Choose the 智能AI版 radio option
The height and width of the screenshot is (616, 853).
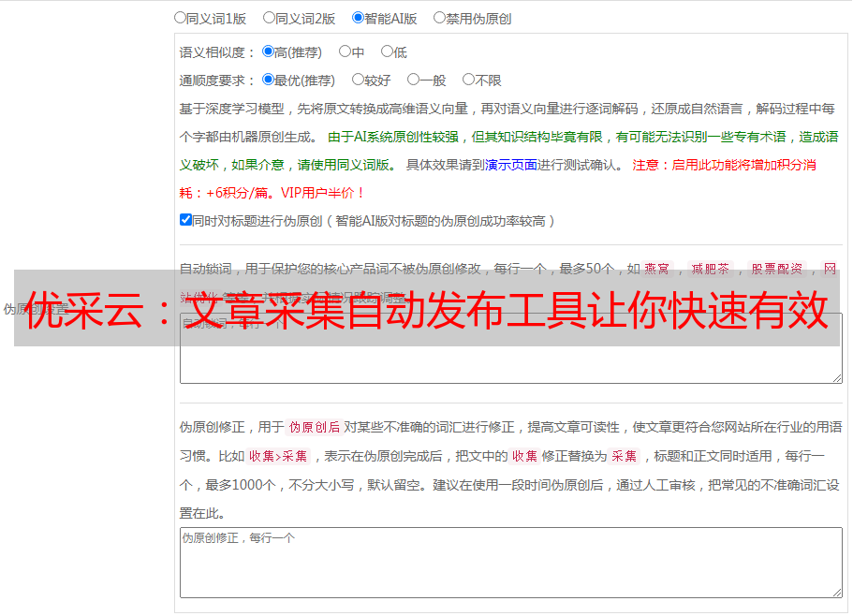[358, 18]
